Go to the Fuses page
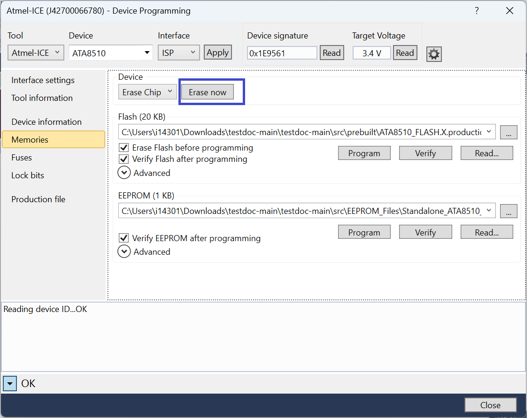Viewport: 532px width, 418px height. tap(22, 158)
